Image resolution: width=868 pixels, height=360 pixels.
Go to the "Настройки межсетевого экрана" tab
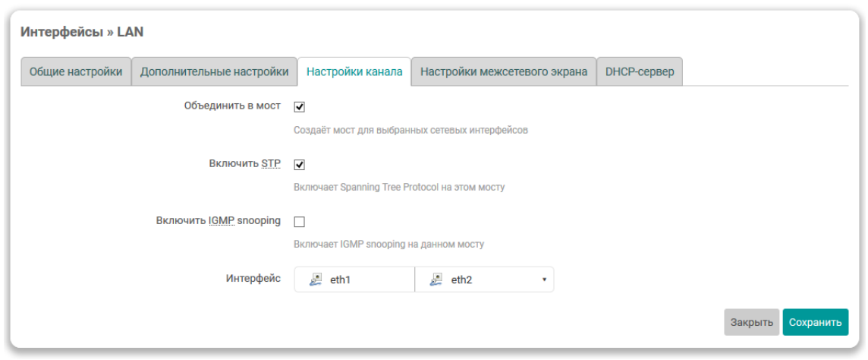click(x=504, y=72)
